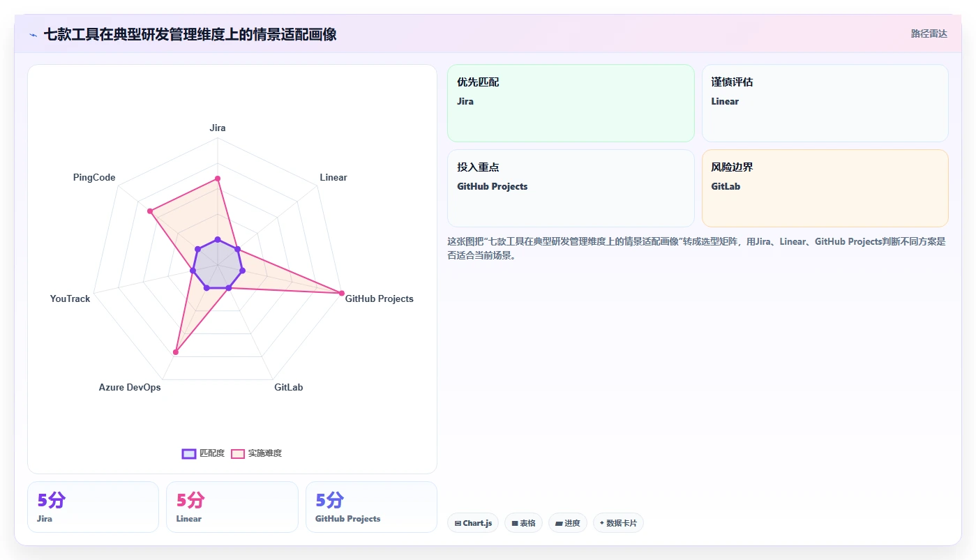
Task: Open the 谨慎评估 Linear card
Action: point(825,103)
